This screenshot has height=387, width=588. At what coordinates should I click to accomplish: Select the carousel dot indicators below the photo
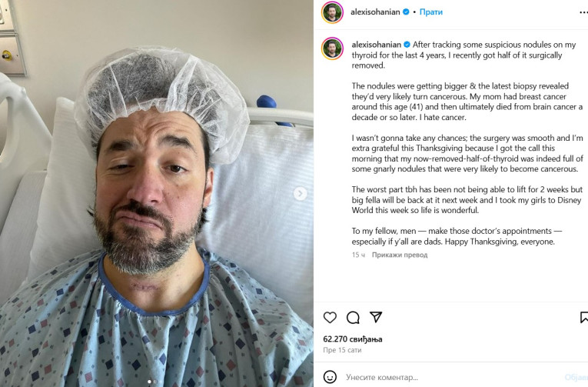tap(152, 382)
